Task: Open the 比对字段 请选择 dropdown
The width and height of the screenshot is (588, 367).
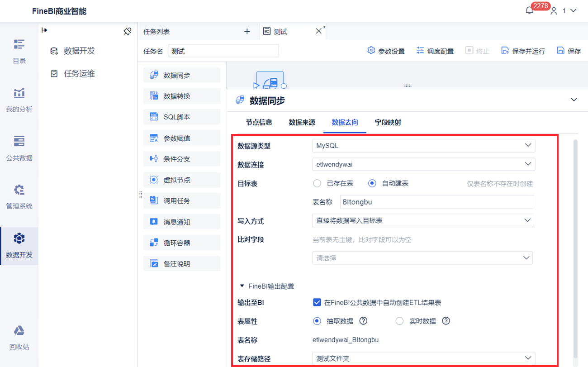Action: pyautogui.click(x=422, y=257)
